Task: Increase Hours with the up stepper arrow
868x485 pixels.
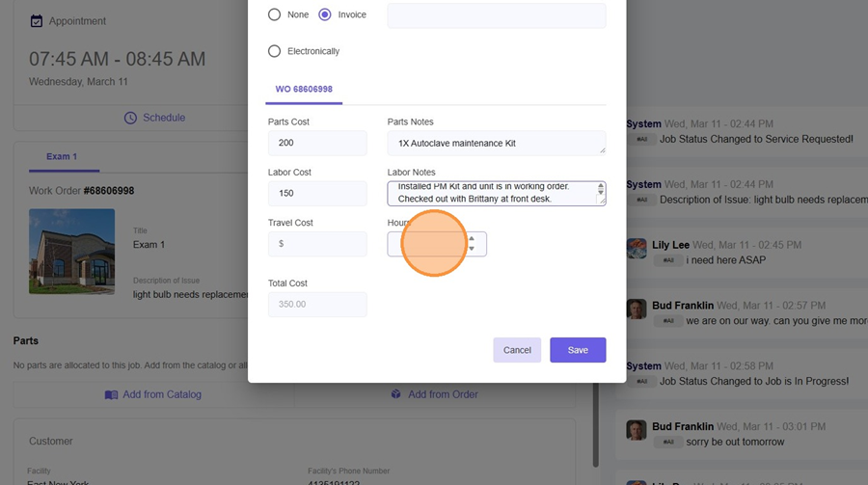Action: pos(472,238)
